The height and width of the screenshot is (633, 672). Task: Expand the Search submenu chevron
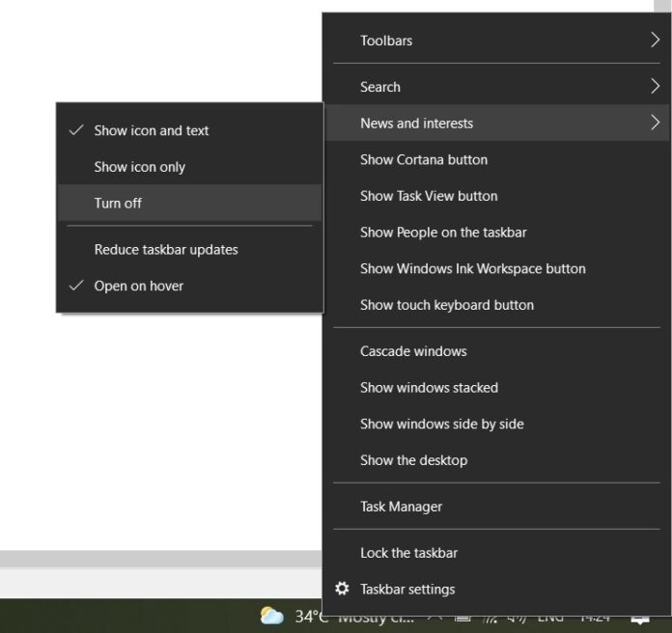(654, 87)
